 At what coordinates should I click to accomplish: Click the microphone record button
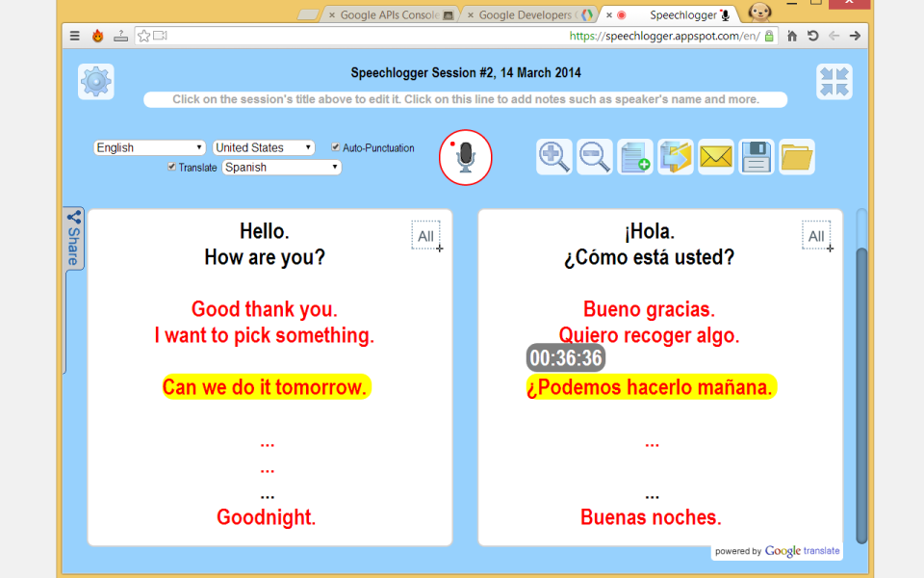coord(465,157)
